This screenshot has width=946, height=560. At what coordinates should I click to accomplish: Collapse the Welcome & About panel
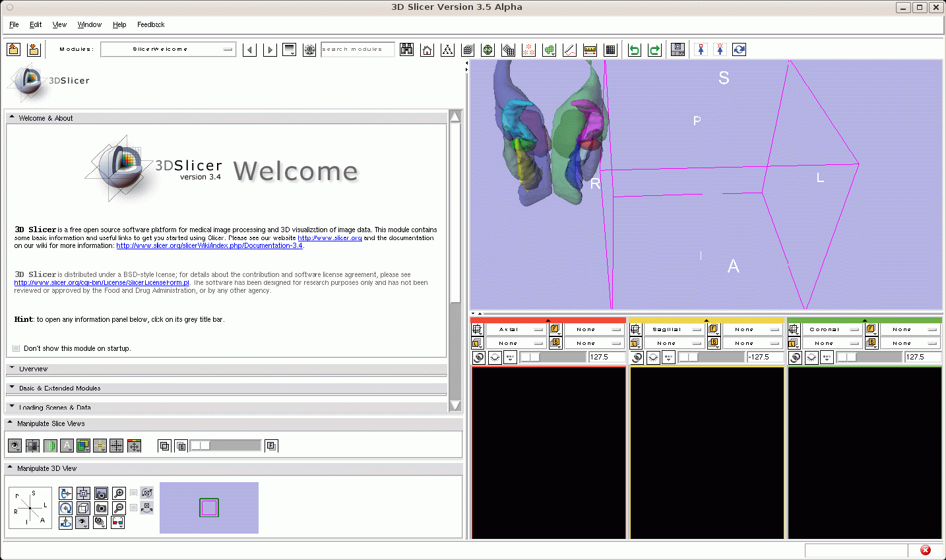point(227,118)
